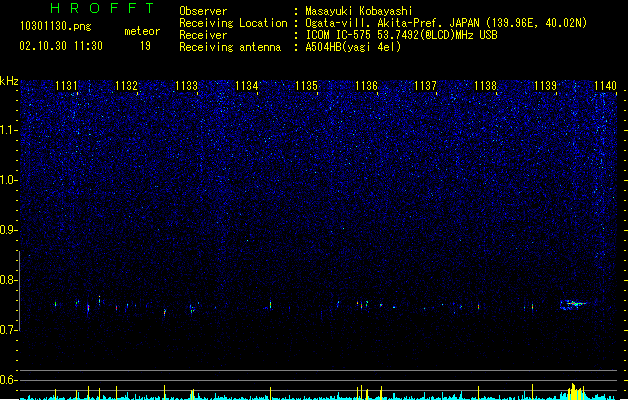Click the 1135 time marker

306,86
